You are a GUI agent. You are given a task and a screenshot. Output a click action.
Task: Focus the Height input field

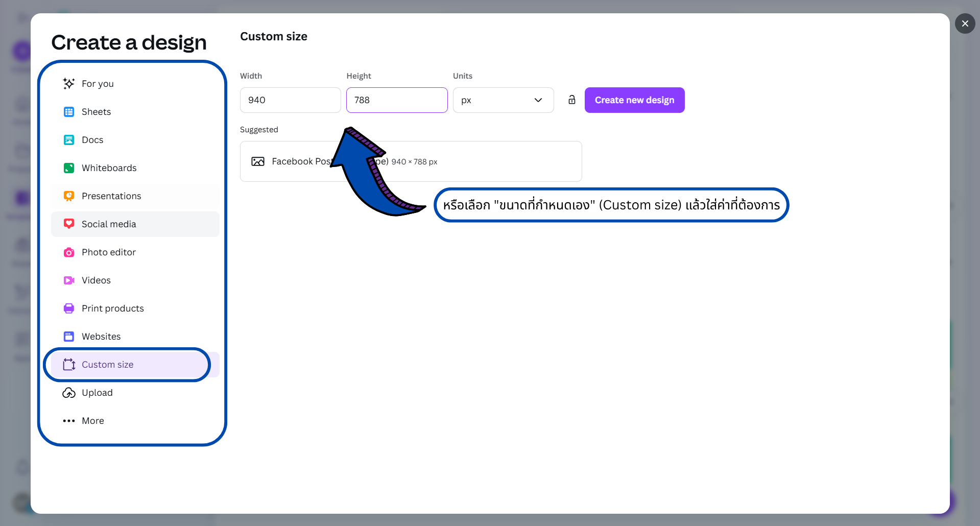click(396, 100)
